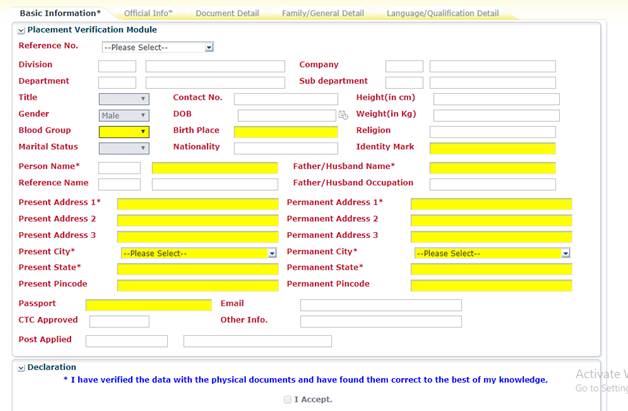Click the Permanent State field
The width and height of the screenshot is (628, 411).
pyautogui.click(x=491, y=269)
